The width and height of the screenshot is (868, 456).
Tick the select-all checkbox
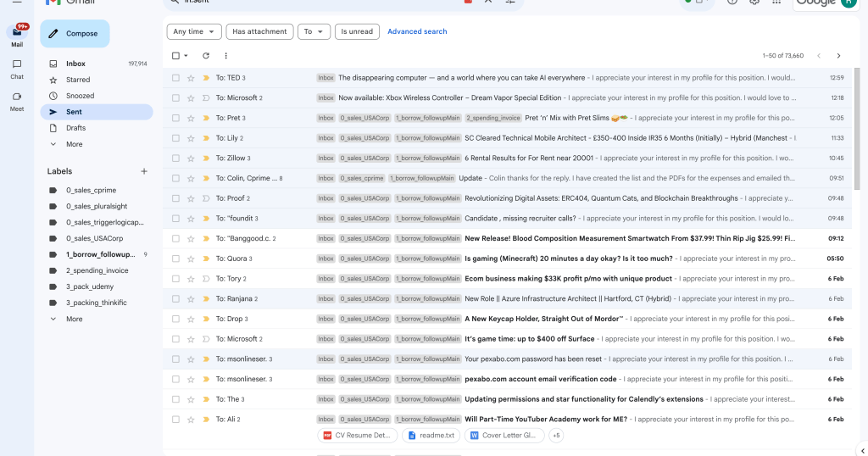coord(175,56)
